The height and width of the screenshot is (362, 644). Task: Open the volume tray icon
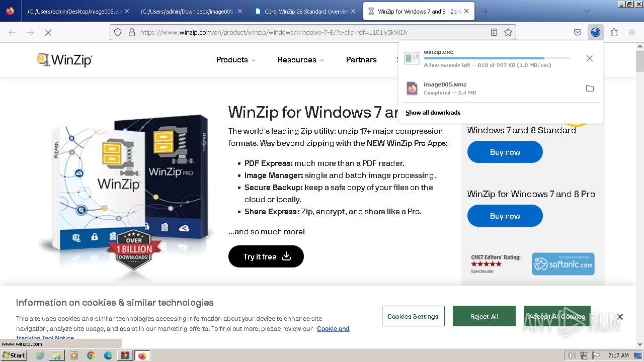573,355
